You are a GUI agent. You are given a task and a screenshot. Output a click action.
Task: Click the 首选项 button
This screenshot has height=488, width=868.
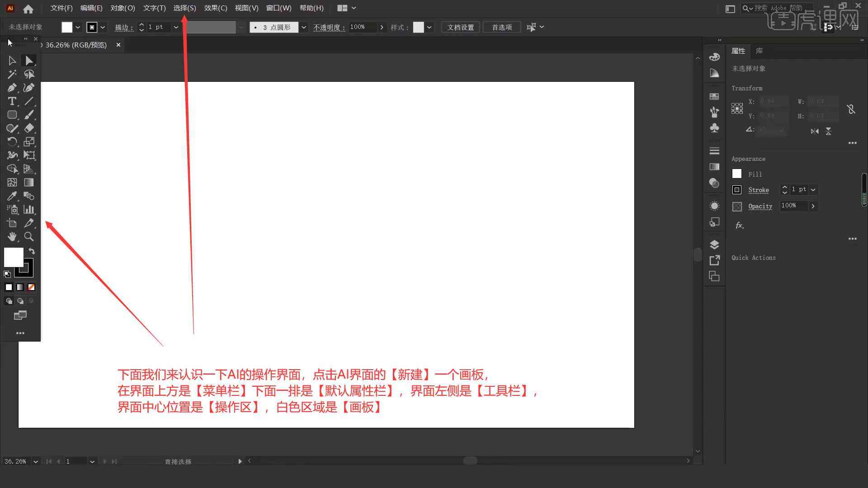[x=501, y=27]
